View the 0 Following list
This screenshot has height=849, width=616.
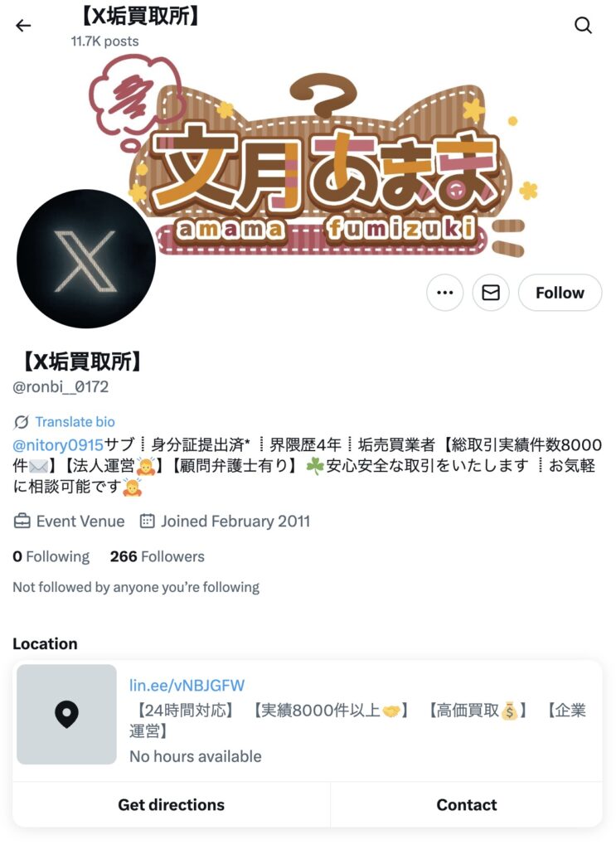click(x=51, y=556)
